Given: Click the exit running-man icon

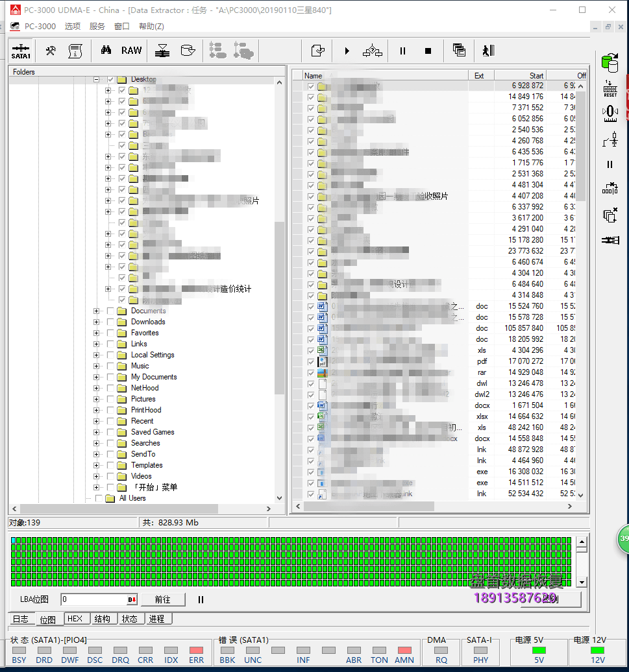Looking at the screenshot, I should 488,51.
